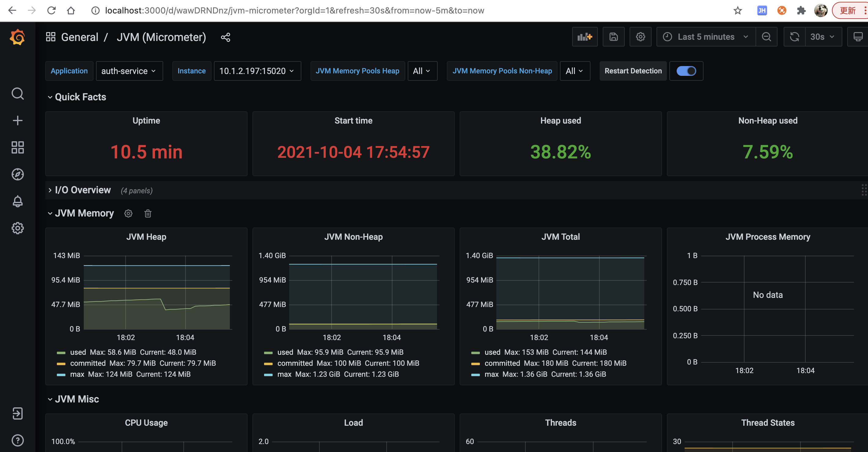This screenshot has height=452, width=868.
Task: Open the Configuration gear in sidebar
Action: point(17,228)
